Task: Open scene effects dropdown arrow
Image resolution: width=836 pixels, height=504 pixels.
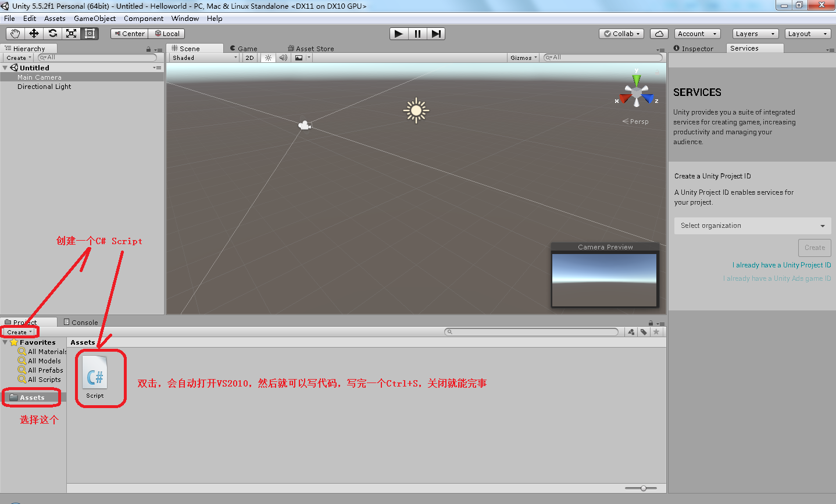Action: [309, 58]
